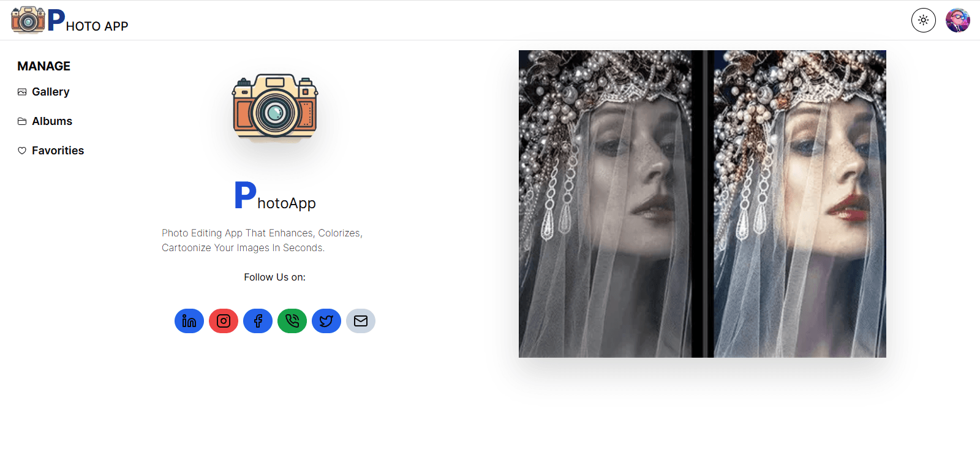Viewport: 980px width, 452px height.
Task: Open Favorities from the sidebar
Action: [51, 151]
